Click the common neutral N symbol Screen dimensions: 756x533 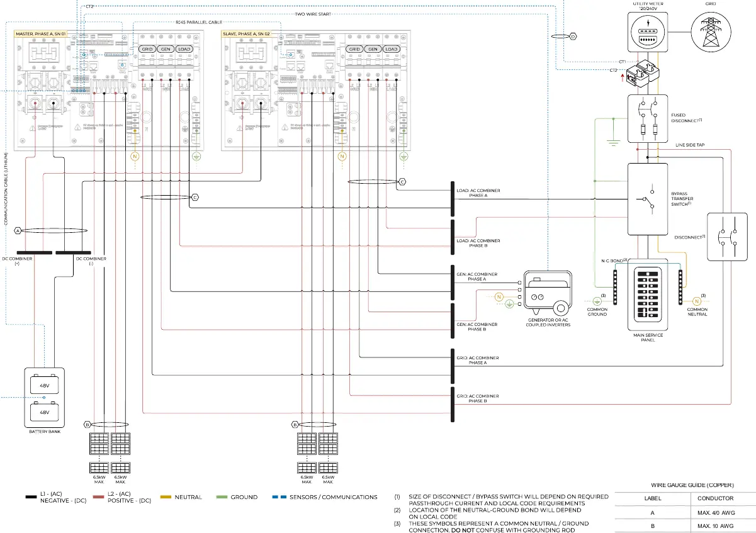pyautogui.click(x=697, y=300)
